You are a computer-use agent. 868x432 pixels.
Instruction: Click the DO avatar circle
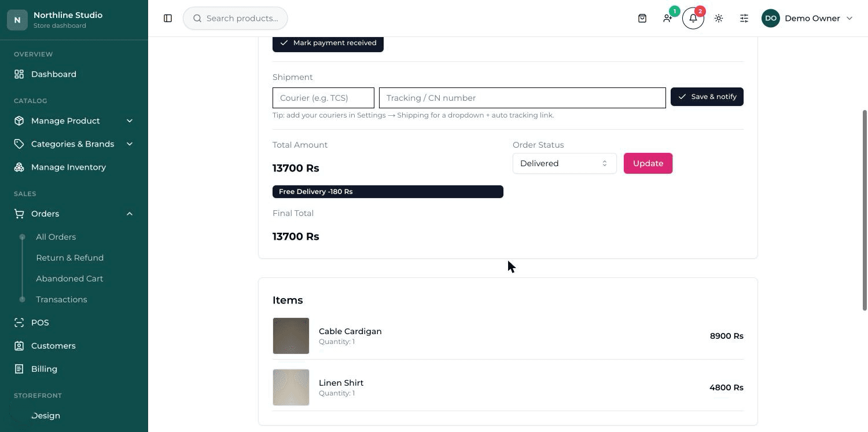click(771, 19)
